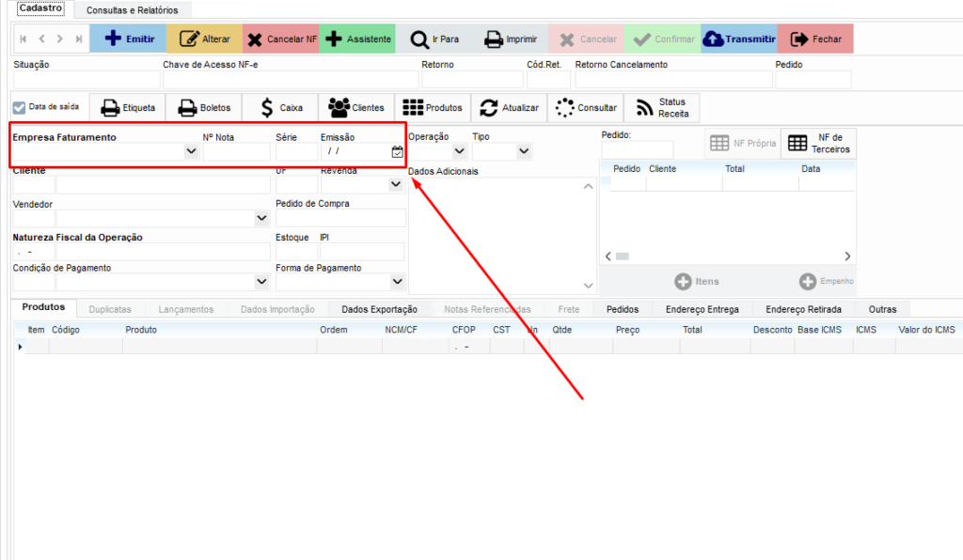Expand the Empresa Faturamento dropdown
Screen dimensions: 963x560
[x=191, y=151]
